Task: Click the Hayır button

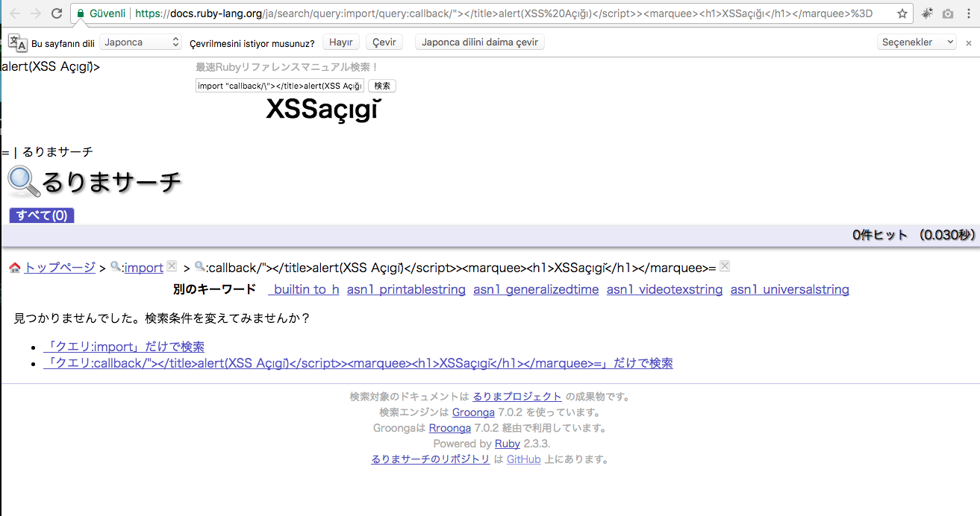Action: (341, 43)
